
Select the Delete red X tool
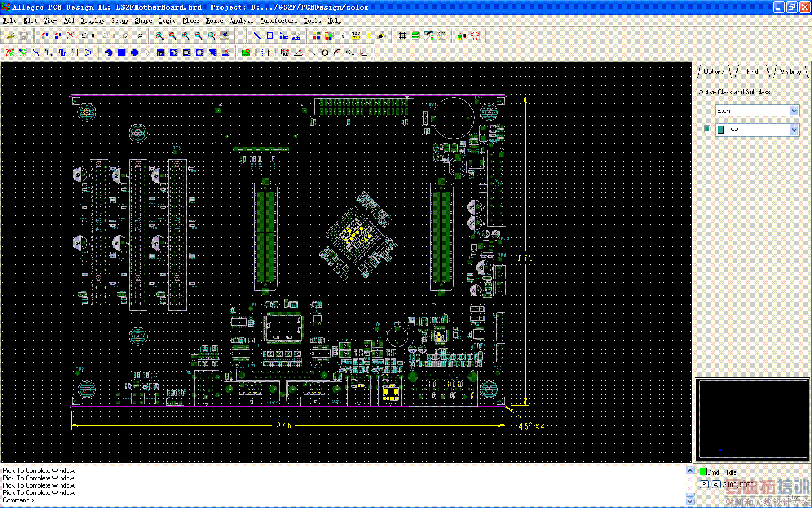[70, 36]
